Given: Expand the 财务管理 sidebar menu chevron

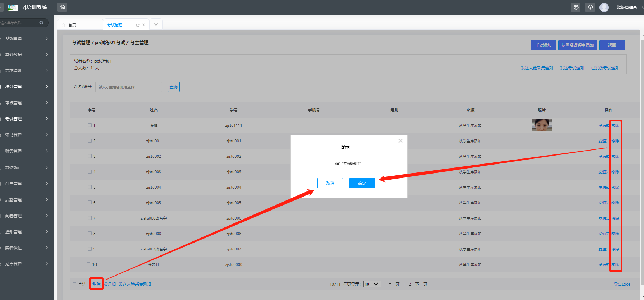Looking at the screenshot, I should pyautogui.click(x=47, y=151).
